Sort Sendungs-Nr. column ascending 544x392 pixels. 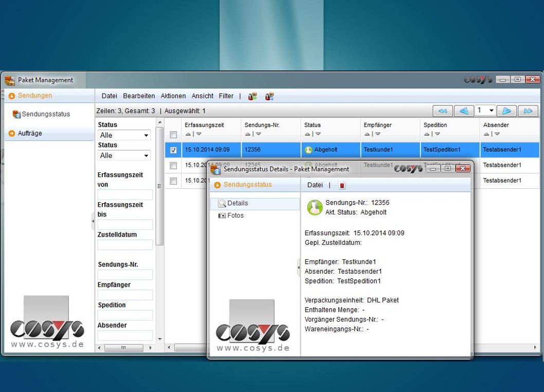coord(248,134)
